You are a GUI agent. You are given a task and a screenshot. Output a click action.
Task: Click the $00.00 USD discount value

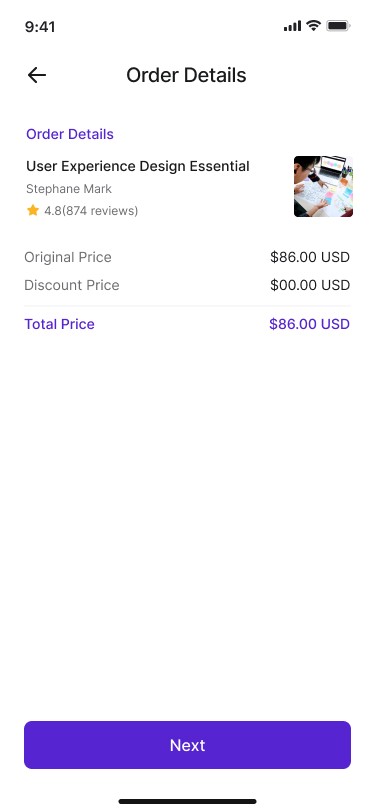[310, 285]
